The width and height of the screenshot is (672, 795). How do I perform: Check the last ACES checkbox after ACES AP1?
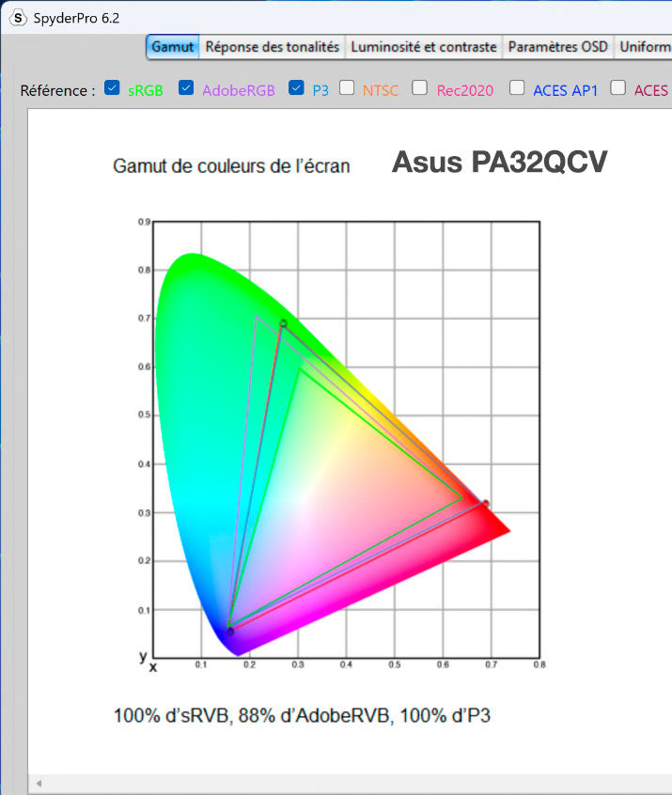pos(617,87)
